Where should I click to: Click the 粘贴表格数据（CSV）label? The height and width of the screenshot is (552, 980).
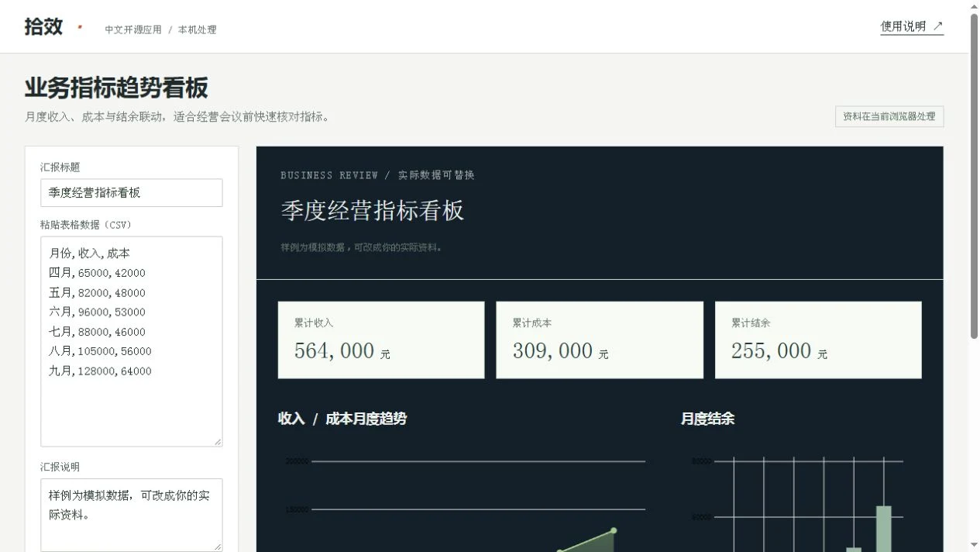[x=86, y=225]
